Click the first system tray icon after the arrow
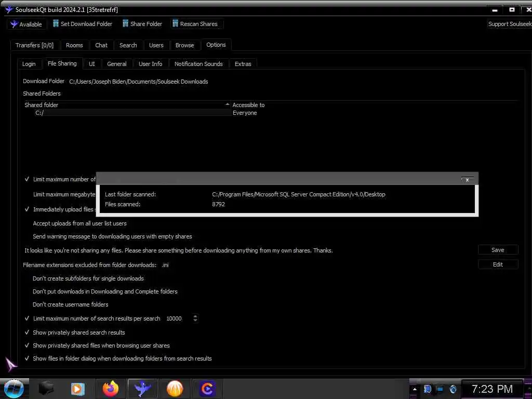Screen dimensions: 532x399 [428, 389]
